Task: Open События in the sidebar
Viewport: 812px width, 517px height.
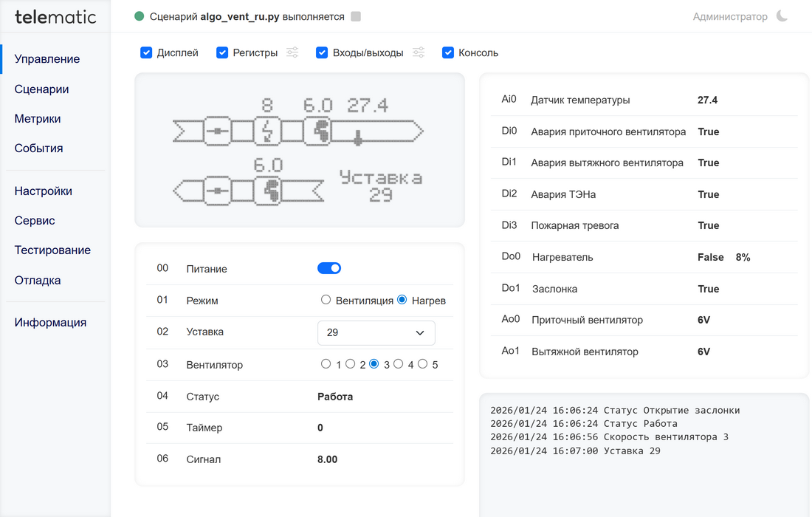Action: click(x=38, y=148)
